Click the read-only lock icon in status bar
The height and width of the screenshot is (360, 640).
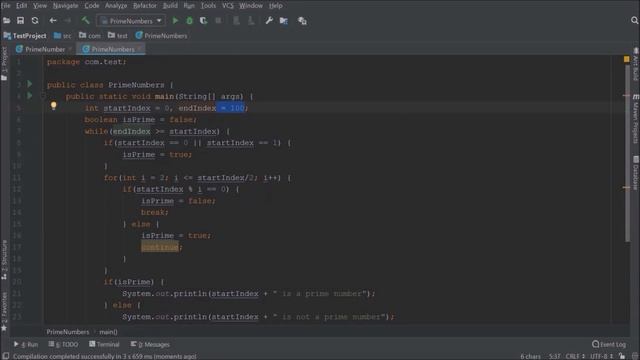pyautogui.click(x=622, y=356)
